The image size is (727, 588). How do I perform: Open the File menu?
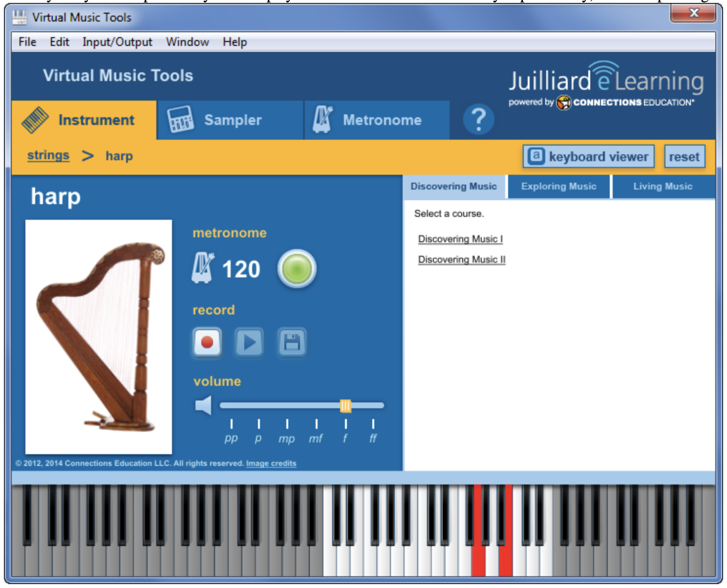click(27, 42)
